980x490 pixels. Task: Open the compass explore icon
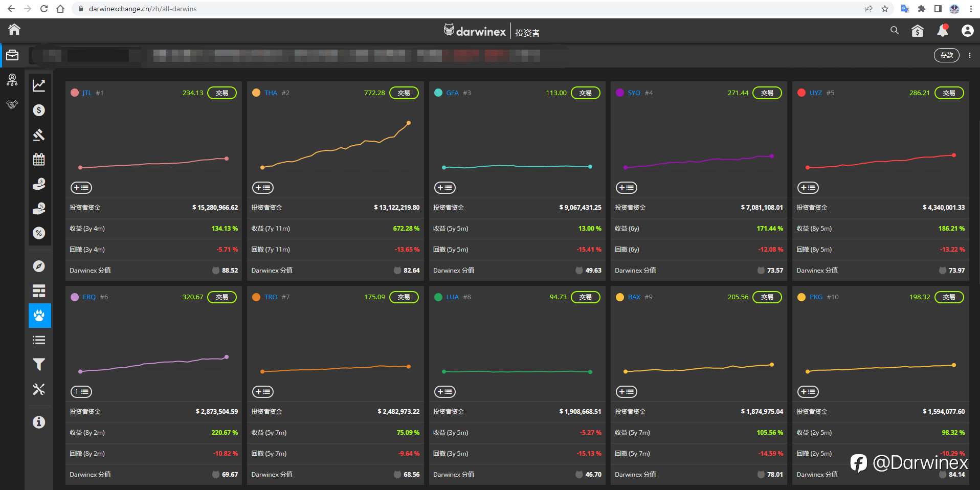click(39, 266)
